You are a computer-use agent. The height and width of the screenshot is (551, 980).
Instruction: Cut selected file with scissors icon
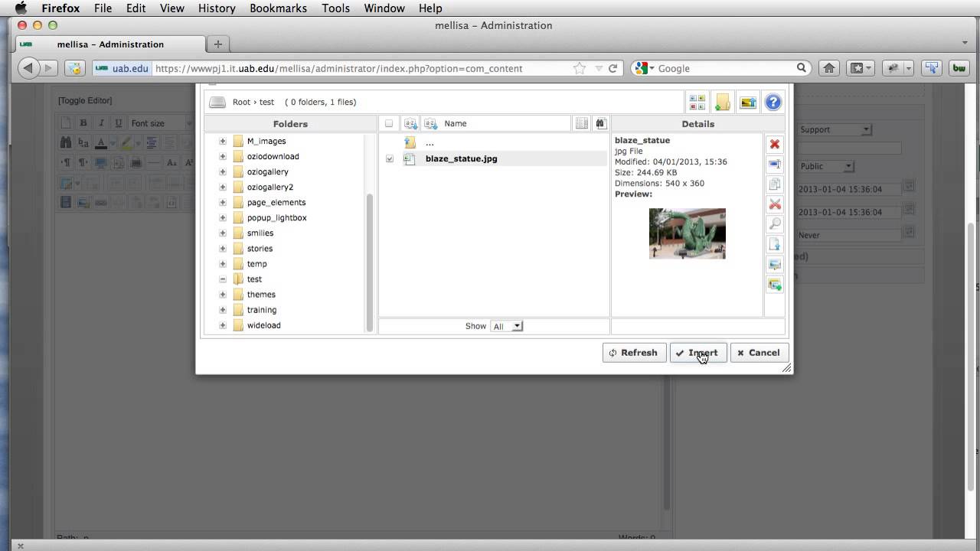point(775,204)
